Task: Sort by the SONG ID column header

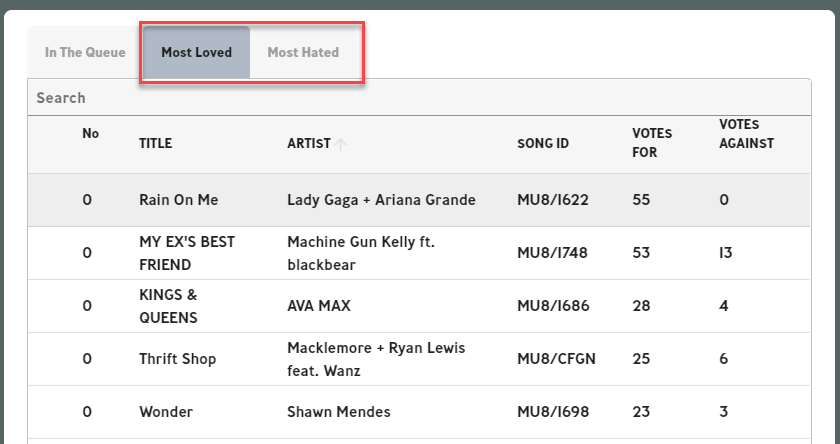Action: [x=543, y=144]
